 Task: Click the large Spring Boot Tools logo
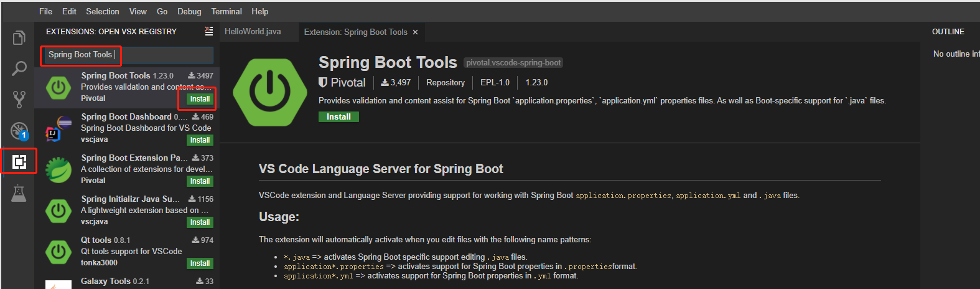point(270,92)
